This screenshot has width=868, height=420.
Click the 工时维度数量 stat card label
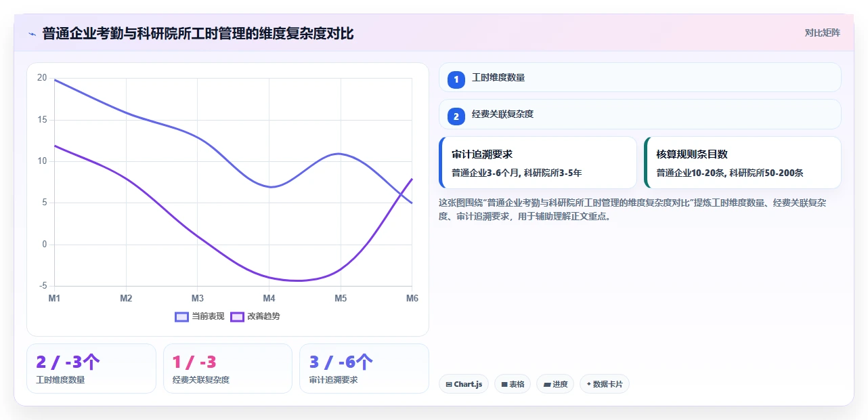[61, 380]
